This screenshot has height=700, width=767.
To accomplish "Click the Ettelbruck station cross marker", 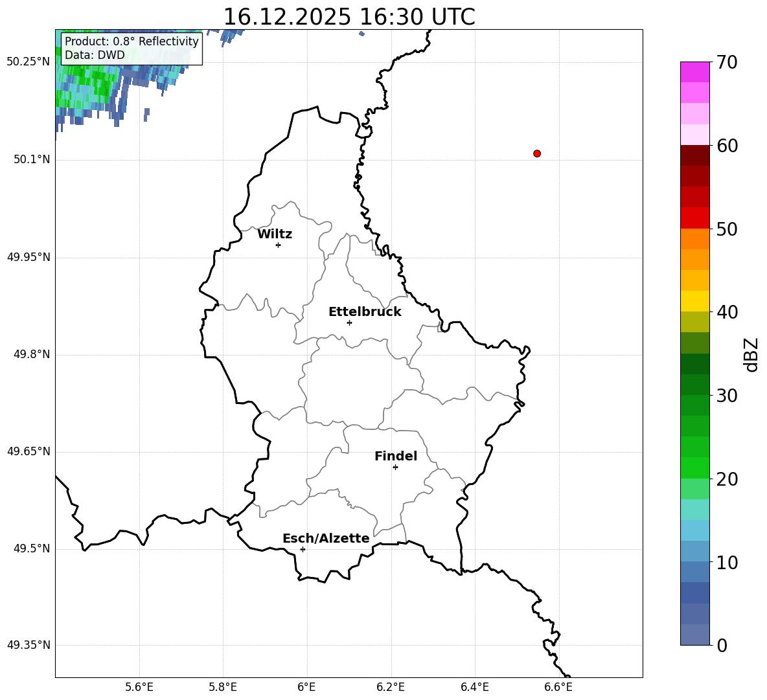I will 349,322.
